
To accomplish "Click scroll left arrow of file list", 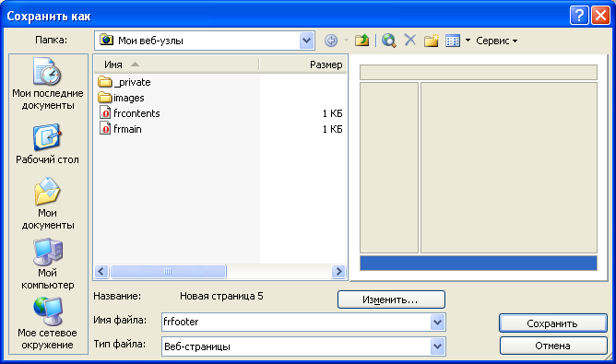I will pyautogui.click(x=101, y=271).
